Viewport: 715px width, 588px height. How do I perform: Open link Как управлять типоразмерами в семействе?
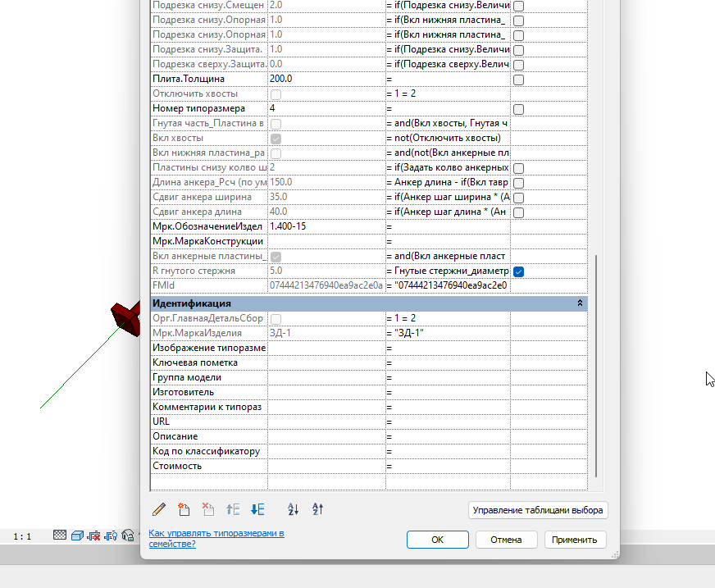[216, 538]
